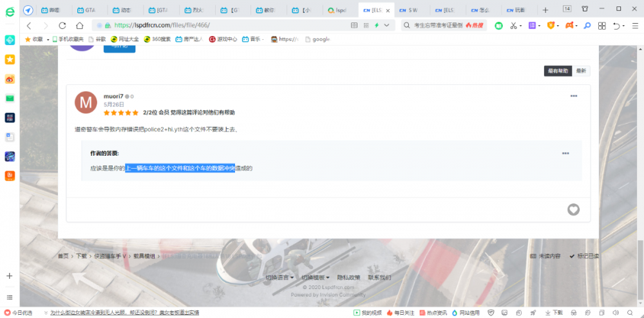Screen dimensions: 644x318
Task: Open the green mail icon in sidebar
Action: pyautogui.click(x=10, y=98)
